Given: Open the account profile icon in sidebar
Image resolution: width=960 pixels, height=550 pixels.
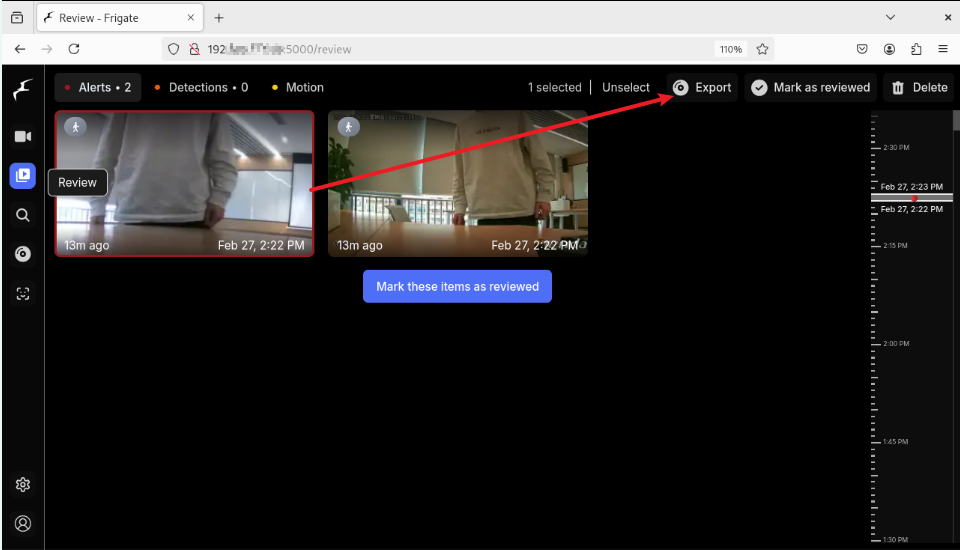Looking at the screenshot, I should (x=22, y=523).
